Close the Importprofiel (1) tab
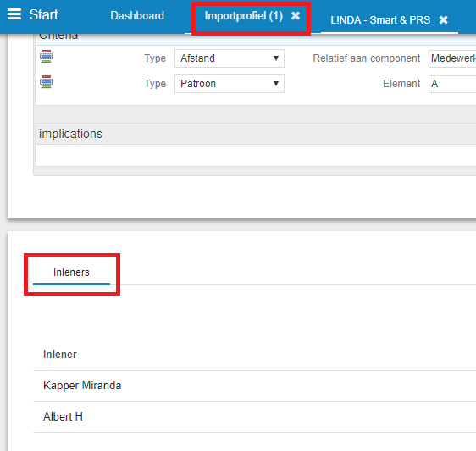Screen dimensions: 476x451 click(x=296, y=16)
